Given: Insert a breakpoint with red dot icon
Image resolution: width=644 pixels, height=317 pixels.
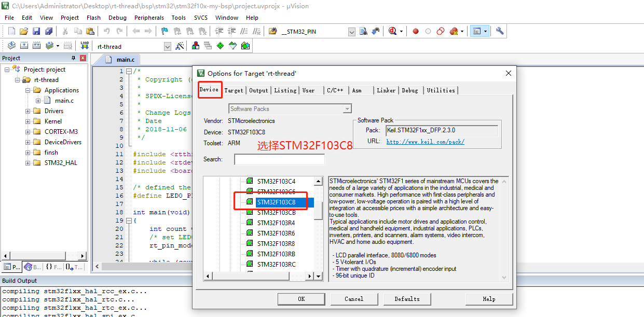Looking at the screenshot, I should click(x=415, y=31).
